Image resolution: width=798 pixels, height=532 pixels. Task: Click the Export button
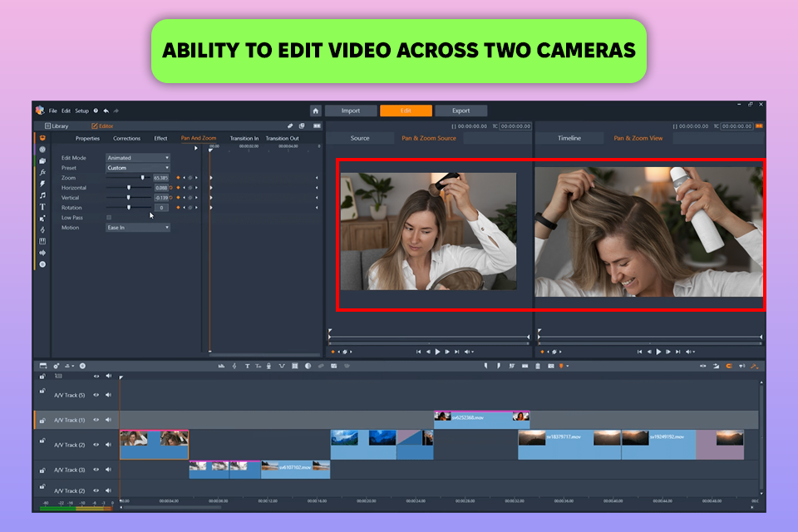(461, 111)
